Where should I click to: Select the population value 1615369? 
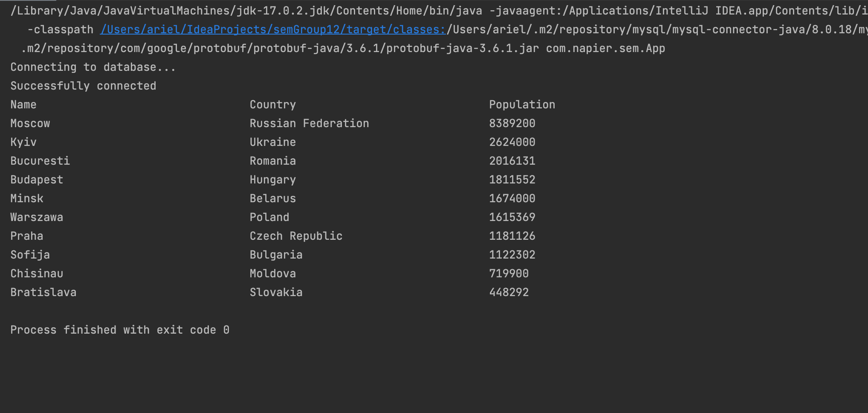(x=512, y=217)
